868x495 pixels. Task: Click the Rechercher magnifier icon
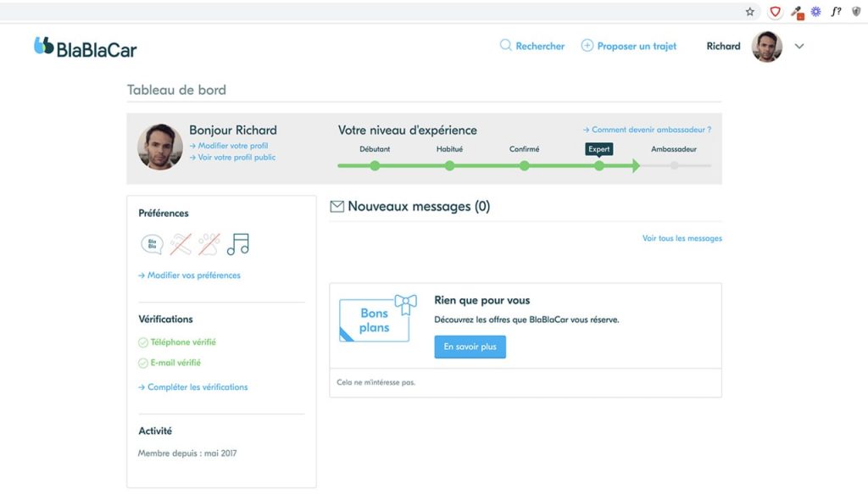[505, 46]
